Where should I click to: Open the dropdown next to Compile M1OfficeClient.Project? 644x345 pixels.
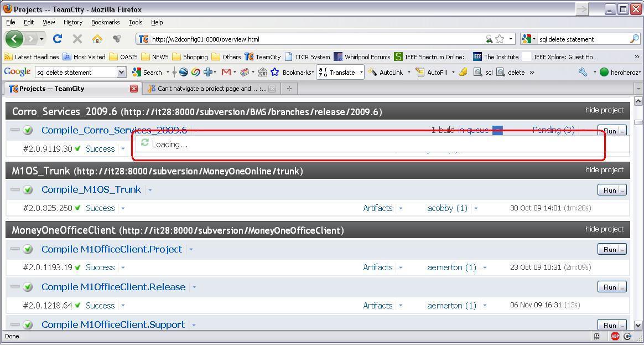click(191, 250)
